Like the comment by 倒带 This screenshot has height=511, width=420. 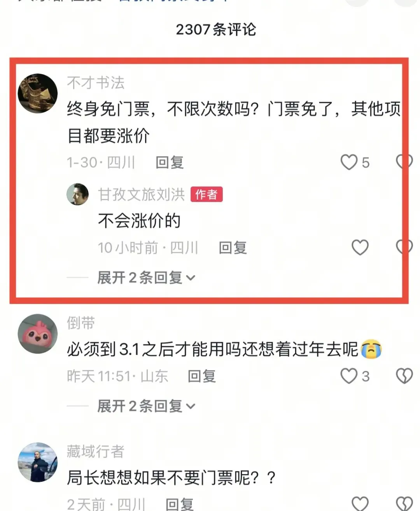[349, 376]
